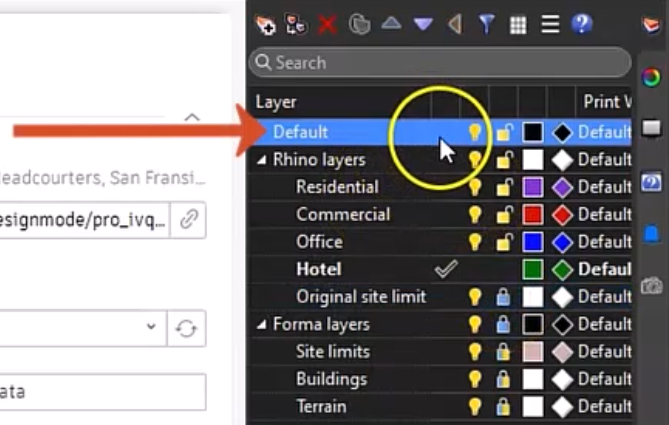
Task: Lock the Default layer
Action: tap(504, 132)
